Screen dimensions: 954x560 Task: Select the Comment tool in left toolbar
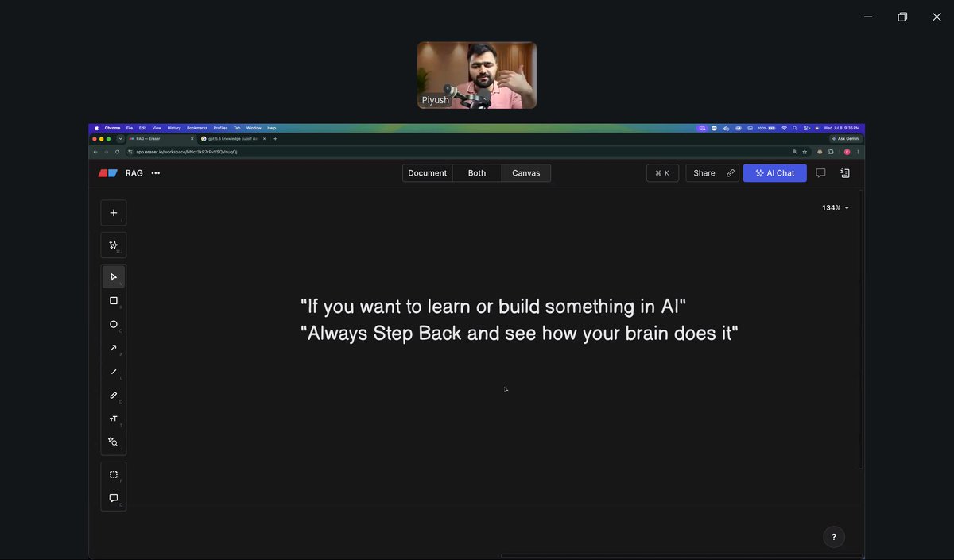click(x=113, y=498)
